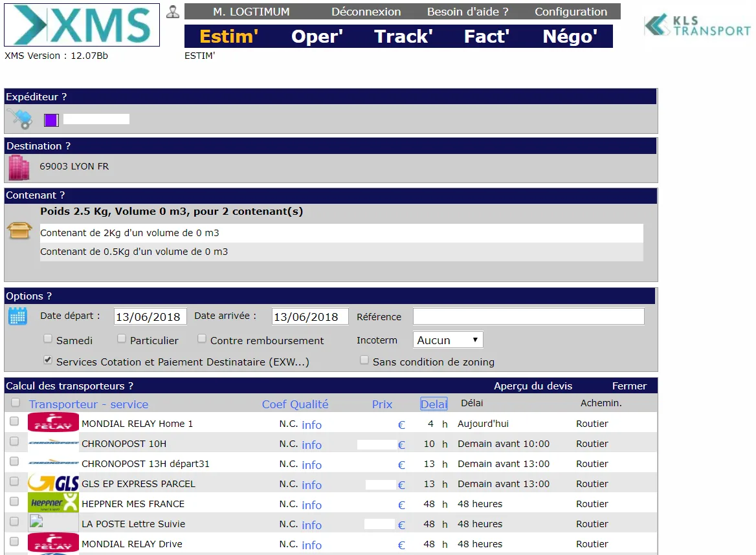Sort by the Coef Qualité column header

click(295, 404)
